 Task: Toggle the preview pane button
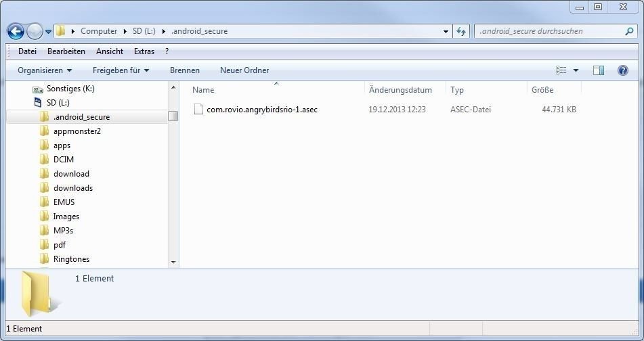click(599, 70)
